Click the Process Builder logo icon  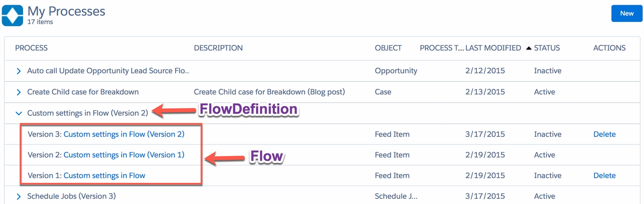click(x=13, y=16)
